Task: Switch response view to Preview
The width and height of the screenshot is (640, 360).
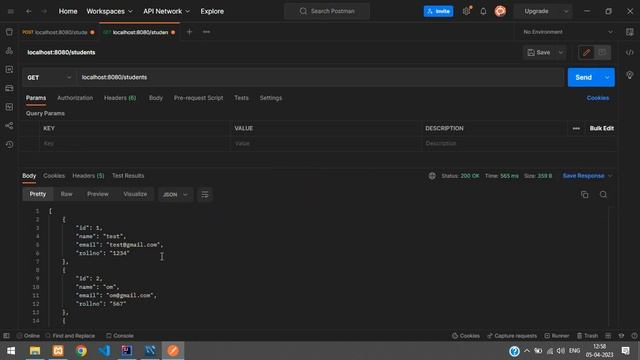Action: click(98, 194)
